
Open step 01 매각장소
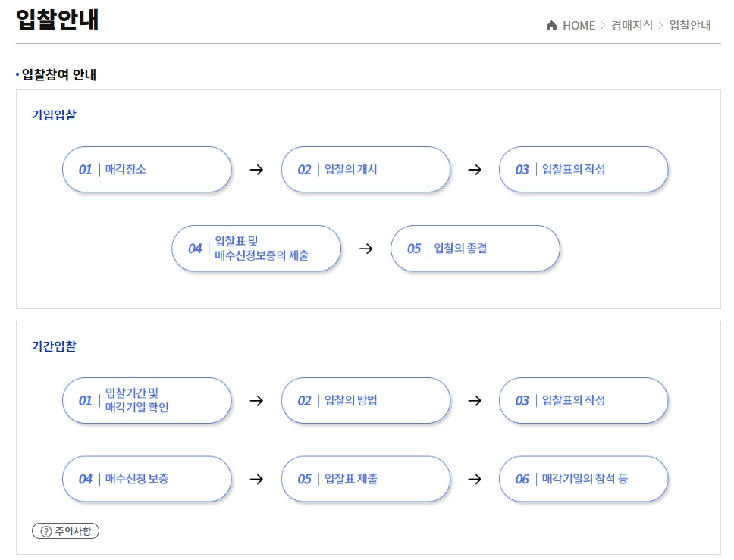pyautogui.click(x=146, y=170)
